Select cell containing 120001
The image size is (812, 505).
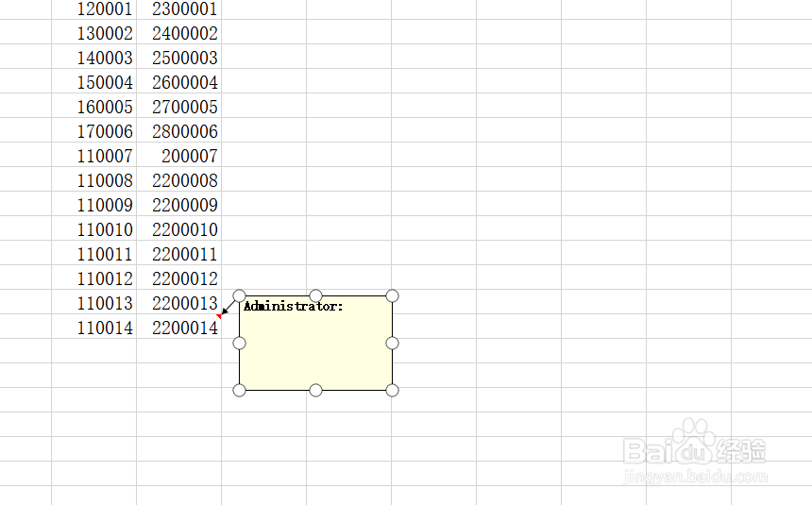pos(94,9)
